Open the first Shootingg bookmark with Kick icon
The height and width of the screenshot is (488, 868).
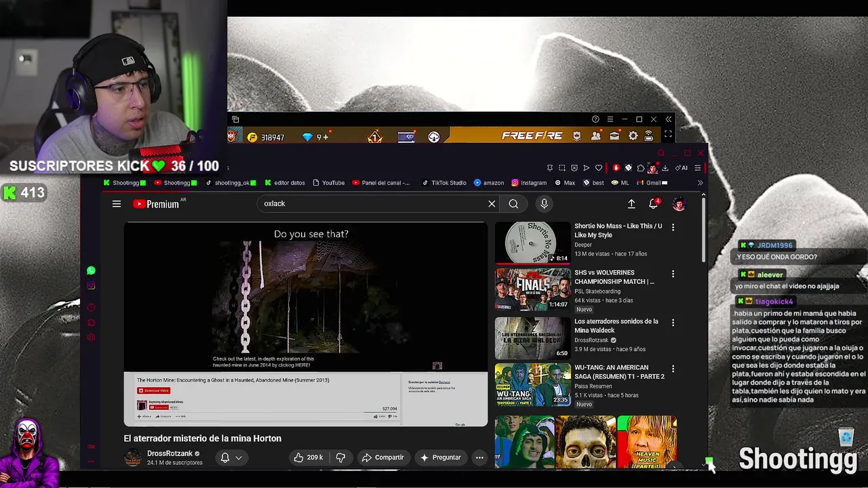coord(124,182)
